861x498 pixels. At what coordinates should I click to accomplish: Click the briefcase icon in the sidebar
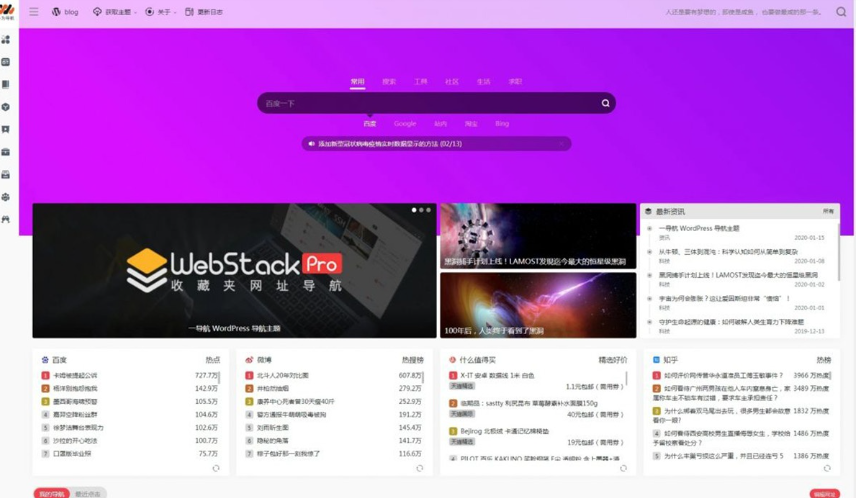pos(6,152)
